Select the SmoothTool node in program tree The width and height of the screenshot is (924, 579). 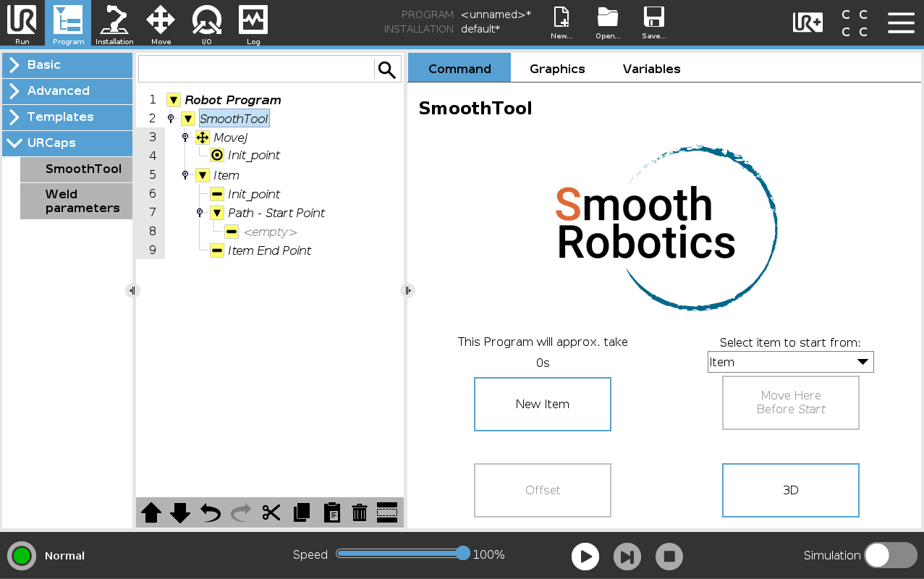234,119
